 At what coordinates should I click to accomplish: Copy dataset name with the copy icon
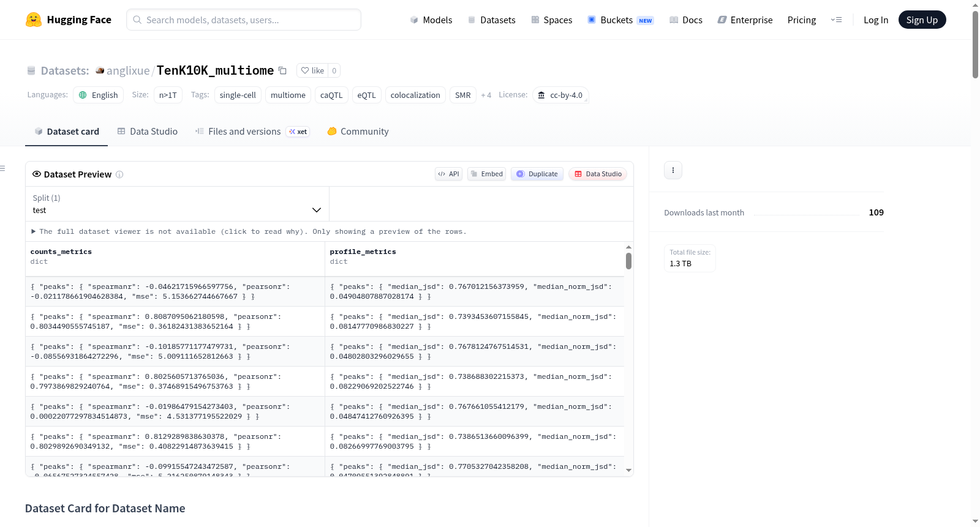pos(282,70)
